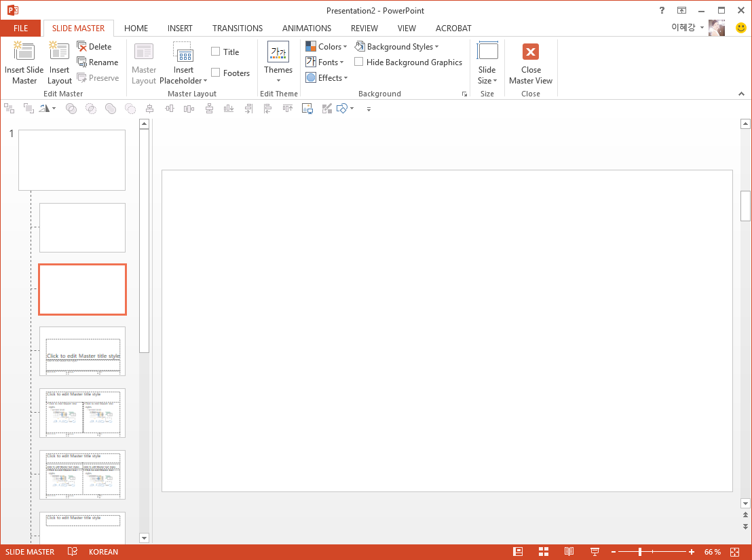
Task: Select the Insert Slide Master icon
Action: pos(24,61)
